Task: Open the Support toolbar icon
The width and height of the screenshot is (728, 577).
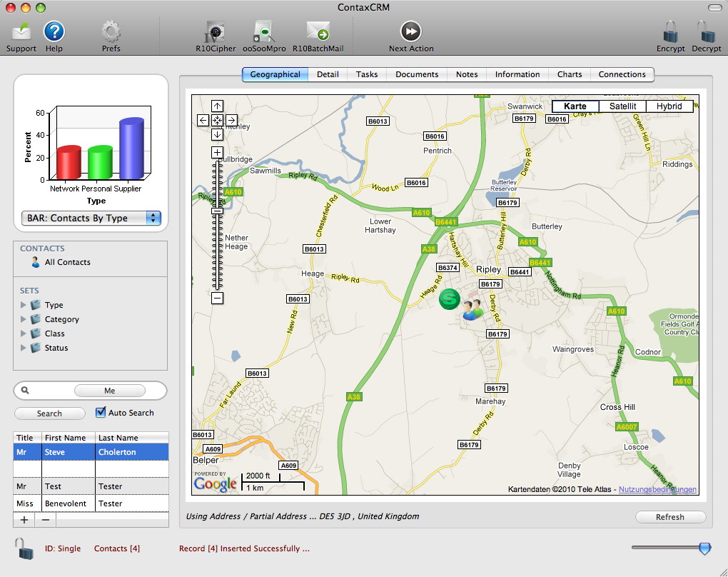Action: (x=21, y=31)
